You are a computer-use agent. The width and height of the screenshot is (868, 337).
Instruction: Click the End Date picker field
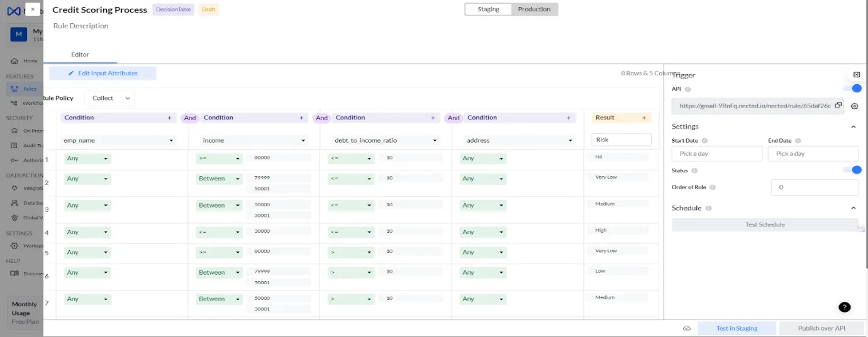tap(813, 153)
